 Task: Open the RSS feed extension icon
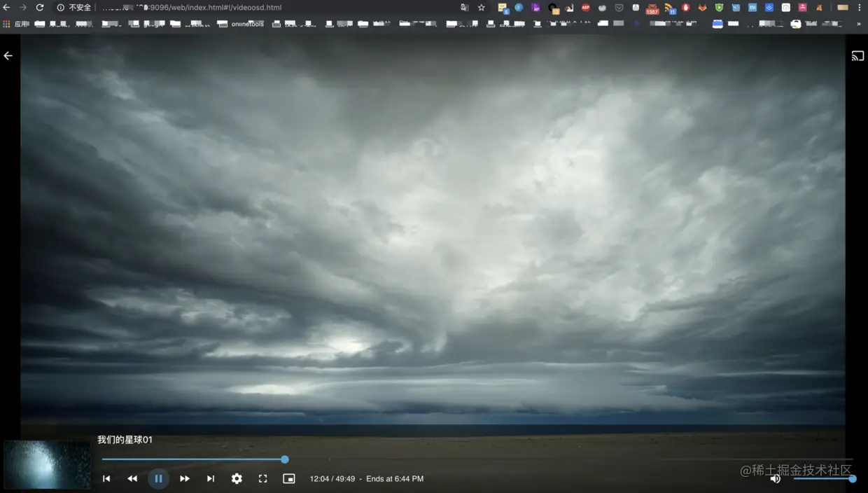click(x=669, y=8)
